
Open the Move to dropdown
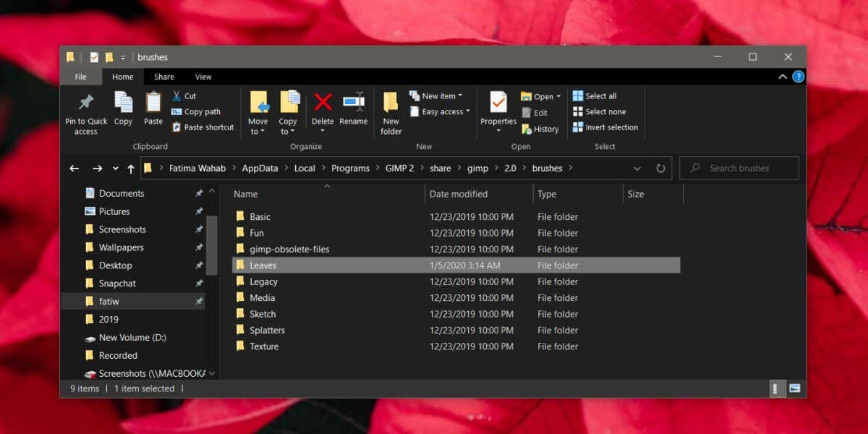coord(258,112)
